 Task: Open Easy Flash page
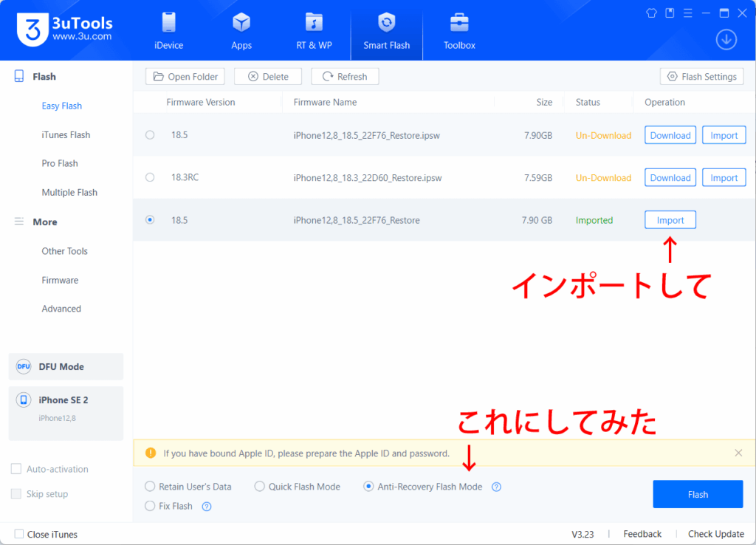coord(62,106)
